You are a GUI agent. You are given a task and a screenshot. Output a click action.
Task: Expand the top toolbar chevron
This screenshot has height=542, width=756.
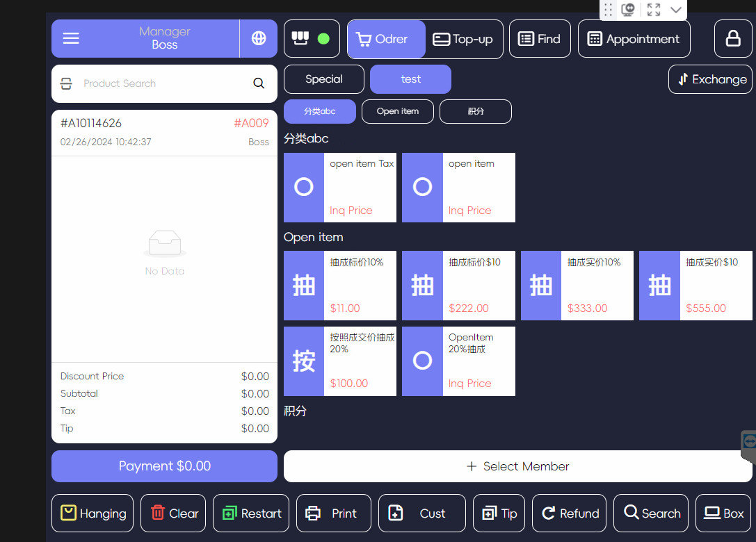[x=675, y=10]
